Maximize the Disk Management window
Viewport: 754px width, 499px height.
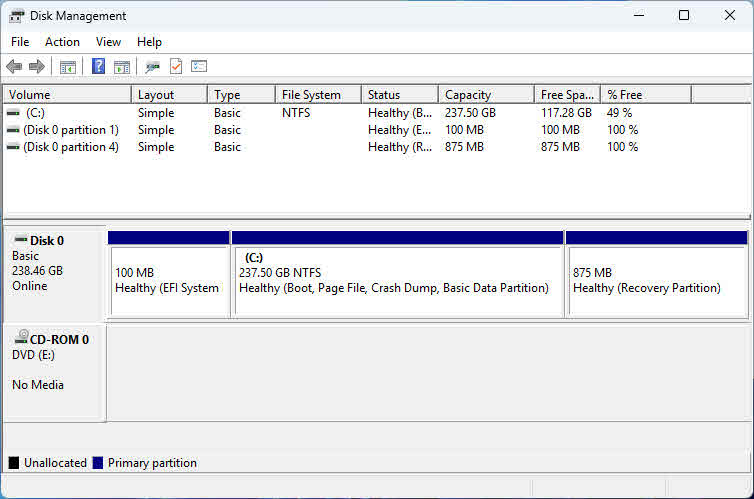(684, 15)
